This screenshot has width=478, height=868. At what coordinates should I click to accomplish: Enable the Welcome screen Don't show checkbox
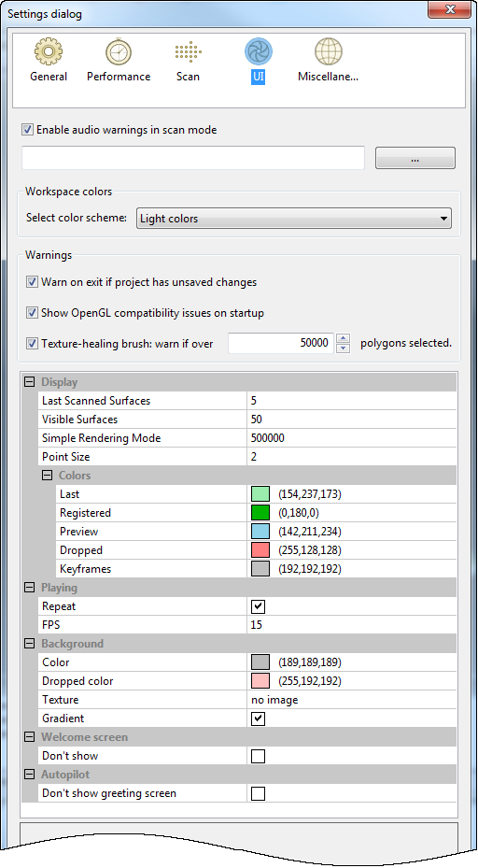coord(258,756)
